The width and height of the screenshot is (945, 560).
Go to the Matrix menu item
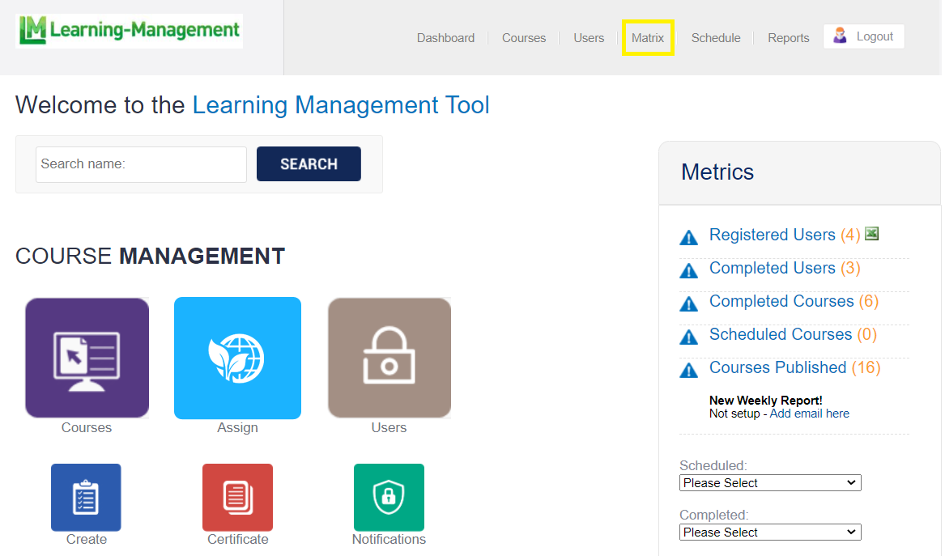pos(648,38)
